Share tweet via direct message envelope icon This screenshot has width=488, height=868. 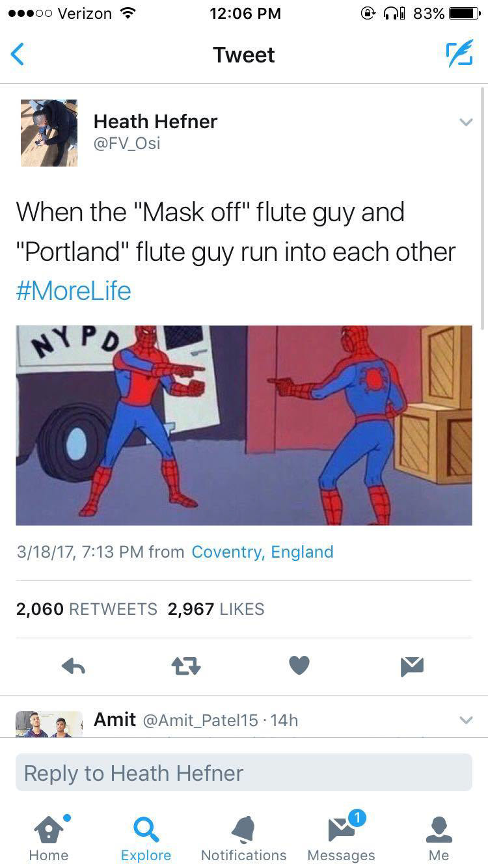tap(413, 665)
